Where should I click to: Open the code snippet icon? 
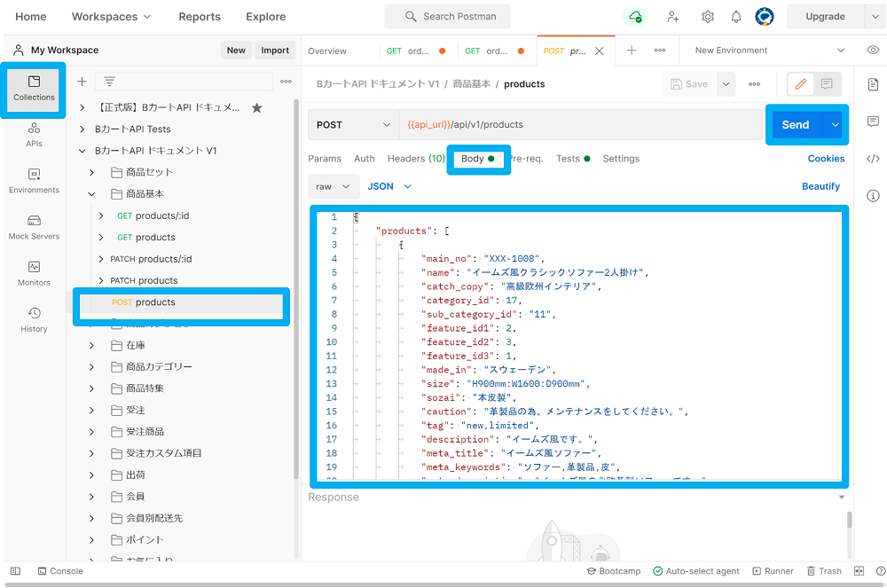(873, 158)
